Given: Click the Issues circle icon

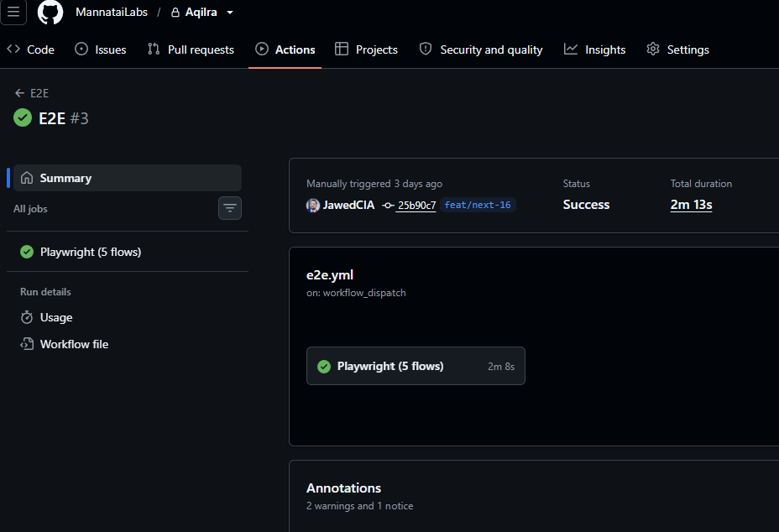Looking at the screenshot, I should click(x=81, y=49).
